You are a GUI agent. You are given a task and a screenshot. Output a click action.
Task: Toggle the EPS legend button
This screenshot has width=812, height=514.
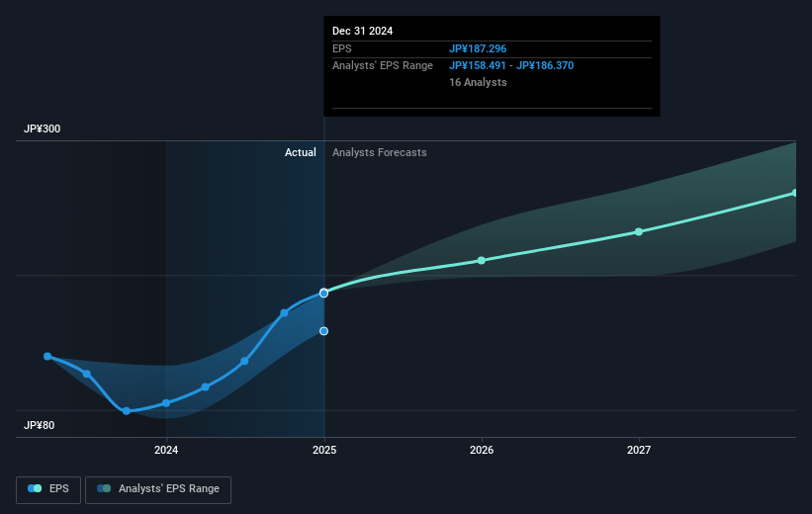[x=48, y=489]
